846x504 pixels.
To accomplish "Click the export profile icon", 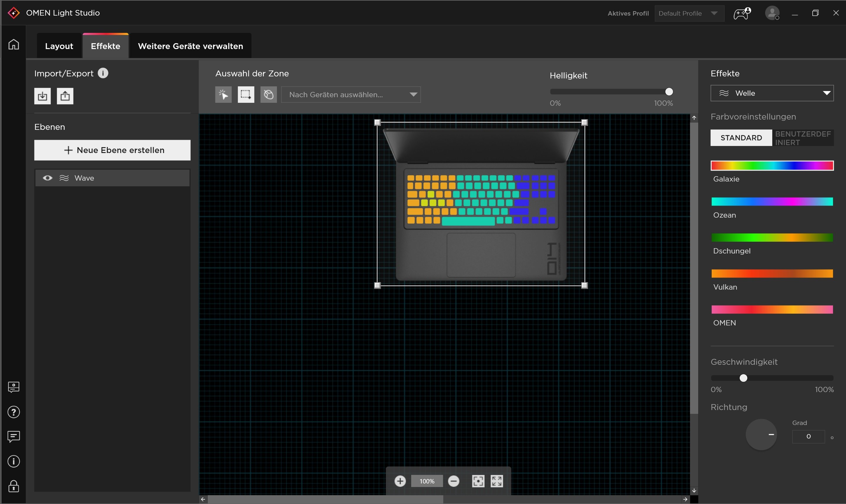I will point(65,96).
